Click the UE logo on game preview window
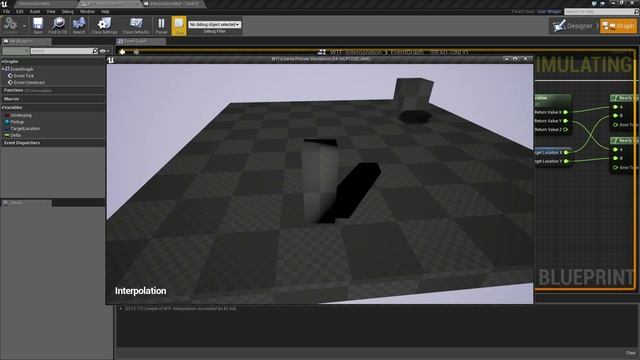 [111, 60]
